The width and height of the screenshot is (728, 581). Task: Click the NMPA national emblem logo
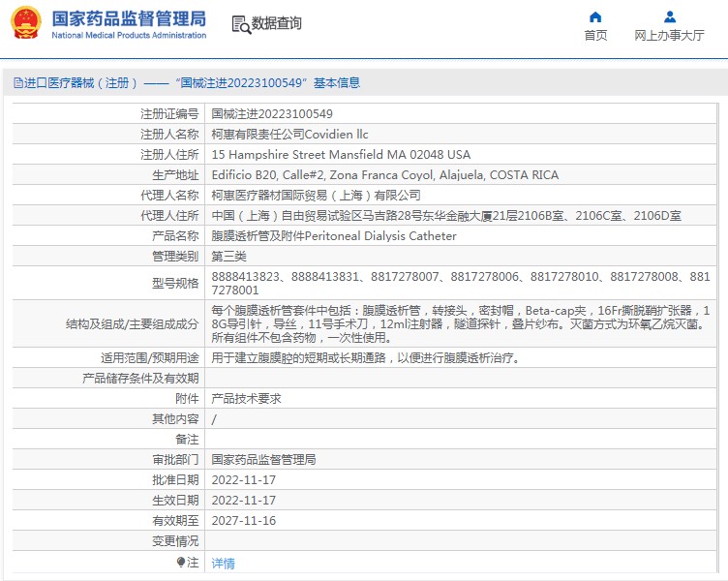(25, 23)
